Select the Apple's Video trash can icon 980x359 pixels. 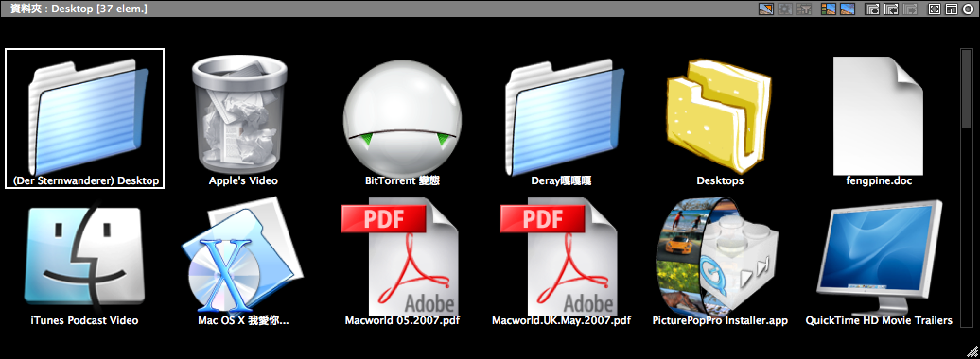[x=239, y=114]
